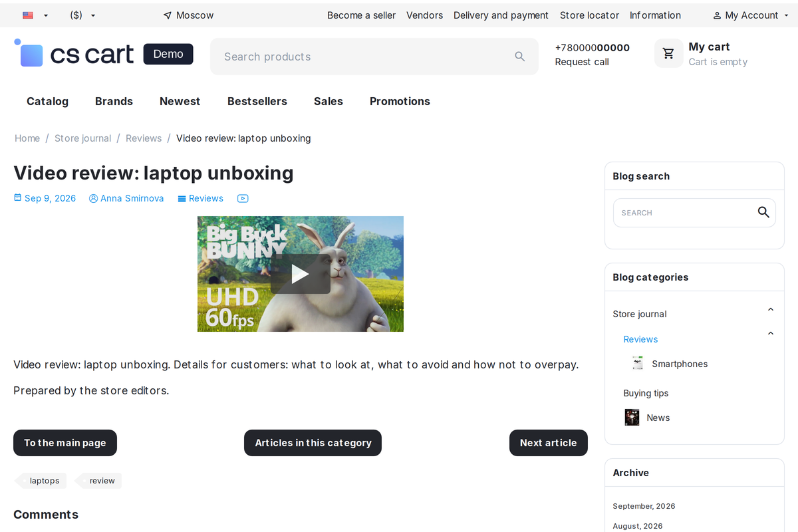Screen dimensions: 798x532
Task: Open the My cart shopping cart icon
Action: tap(668, 53)
